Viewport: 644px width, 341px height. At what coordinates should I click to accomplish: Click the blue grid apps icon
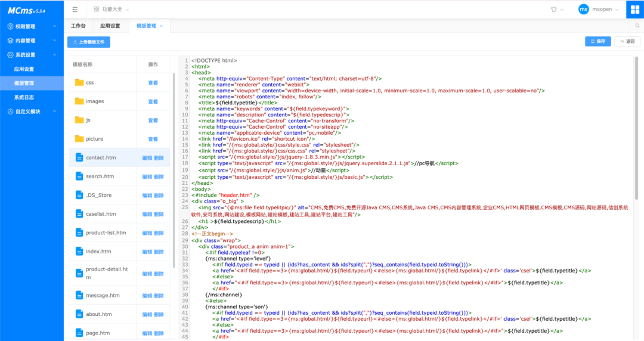(635, 10)
